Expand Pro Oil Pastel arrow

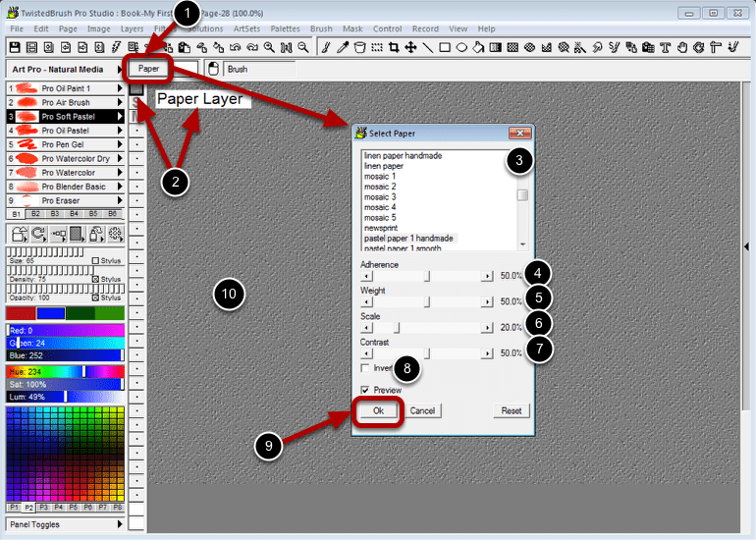coord(120,131)
